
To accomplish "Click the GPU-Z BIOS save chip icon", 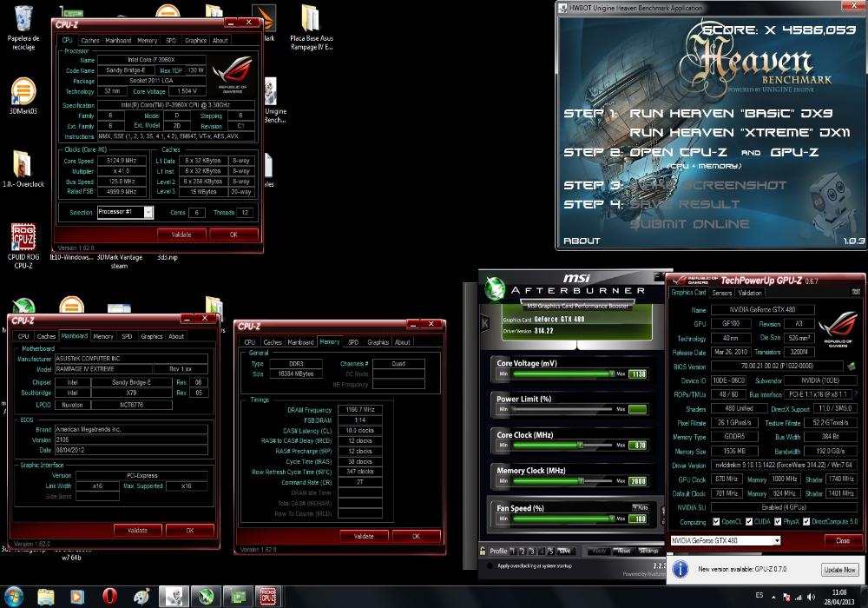I will pyautogui.click(x=852, y=366).
